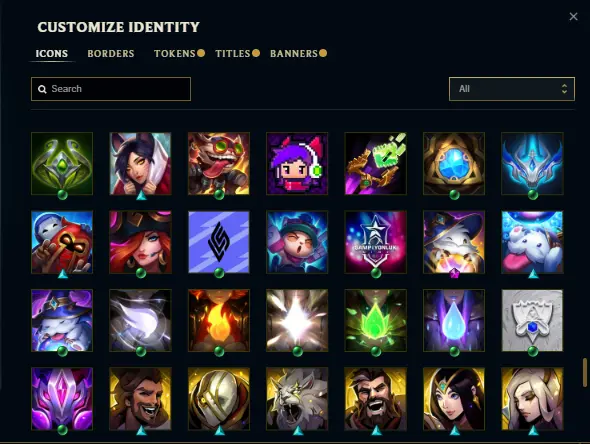Pick the poro with tongue out icon

(532, 242)
